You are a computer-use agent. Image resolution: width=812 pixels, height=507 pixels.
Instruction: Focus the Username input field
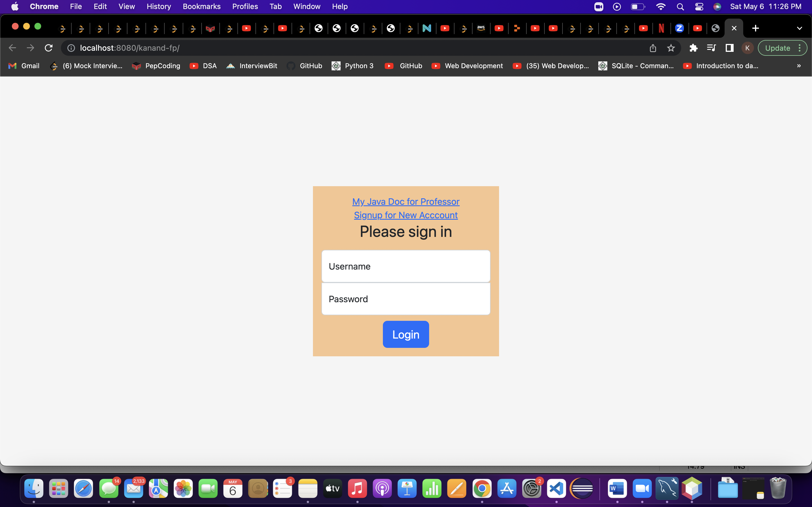tap(406, 266)
